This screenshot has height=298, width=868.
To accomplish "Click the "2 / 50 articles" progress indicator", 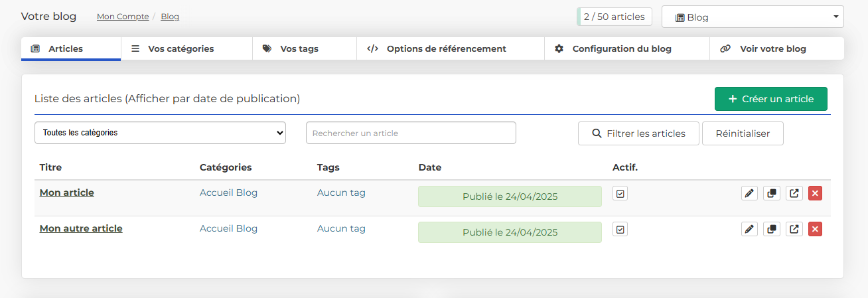I will 614,17.
